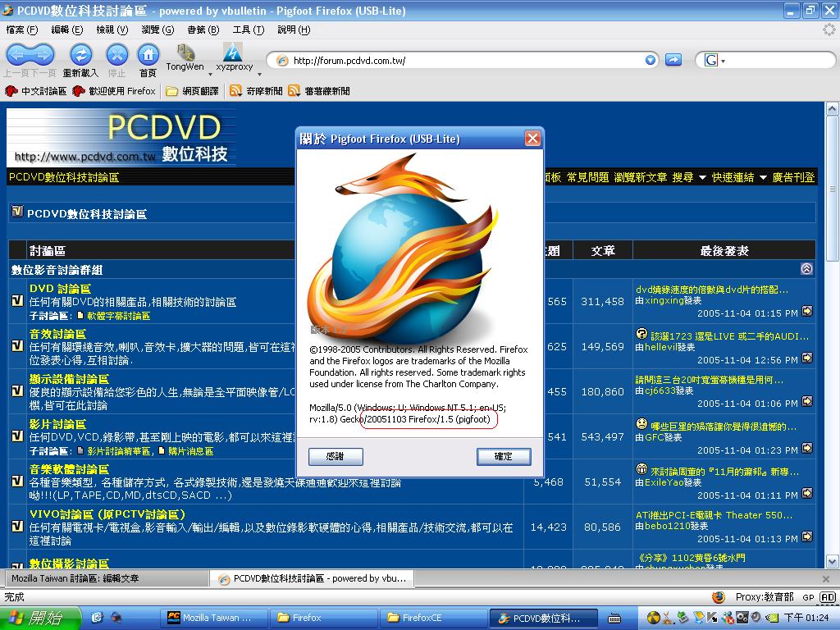
Task: Open the 軟體字幕討論區 subforum link
Action: pyautogui.click(x=118, y=316)
